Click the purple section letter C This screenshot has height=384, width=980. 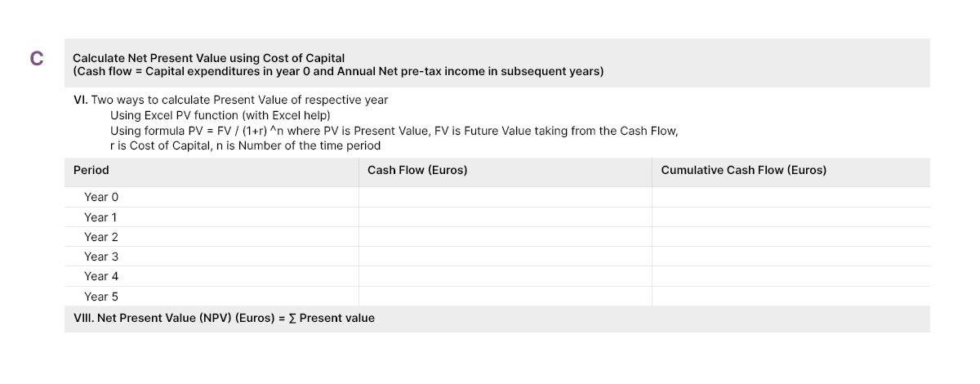(x=36, y=59)
